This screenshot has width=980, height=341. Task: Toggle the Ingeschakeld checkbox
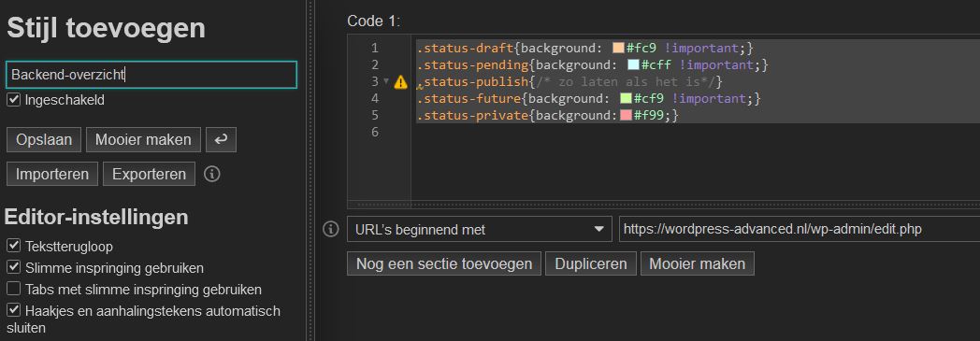pyautogui.click(x=13, y=99)
